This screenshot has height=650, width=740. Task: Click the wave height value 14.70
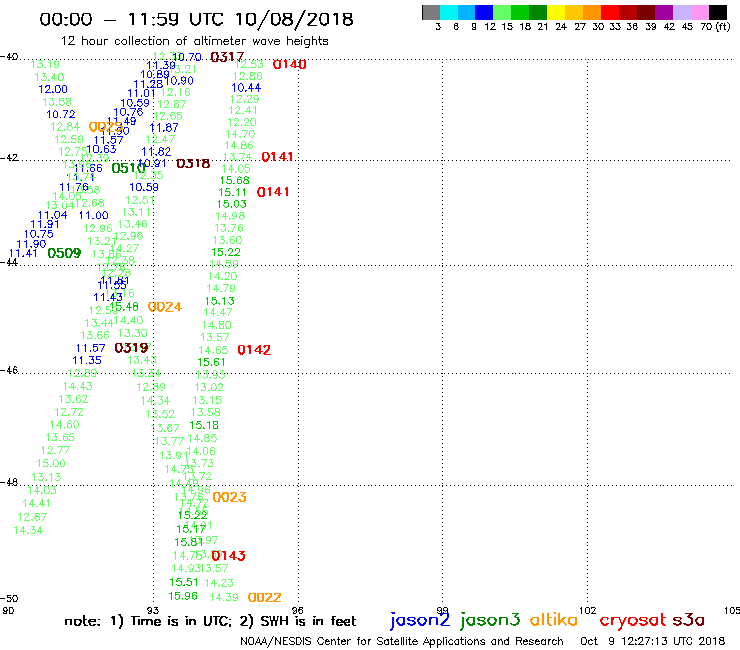[x=240, y=134]
